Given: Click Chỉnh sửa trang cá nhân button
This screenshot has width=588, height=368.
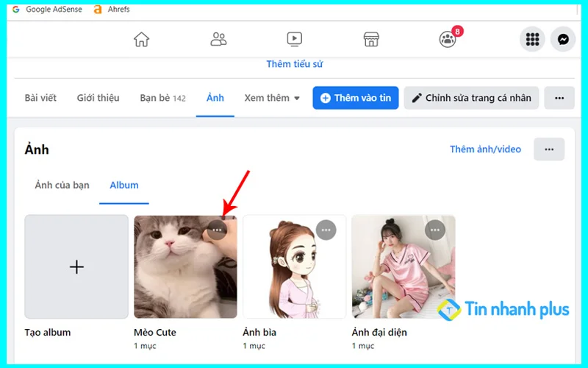Looking at the screenshot, I should 471,98.
